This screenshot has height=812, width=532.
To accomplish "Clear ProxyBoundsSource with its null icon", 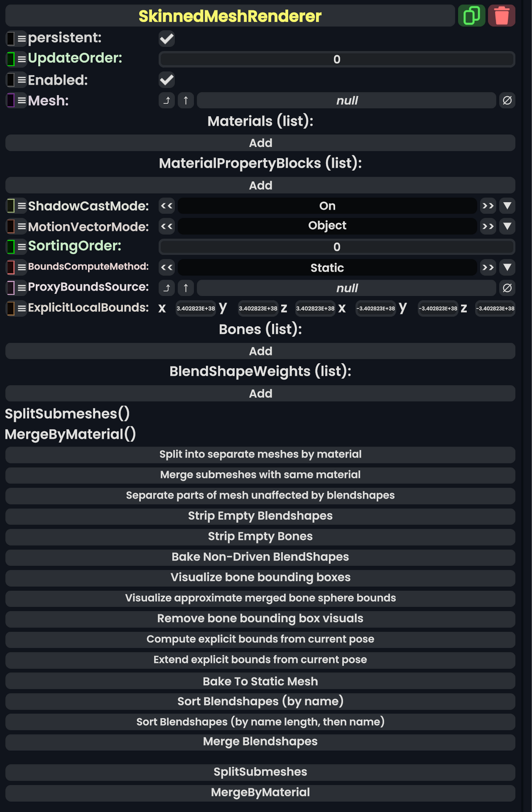I will pyautogui.click(x=507, y=288).
